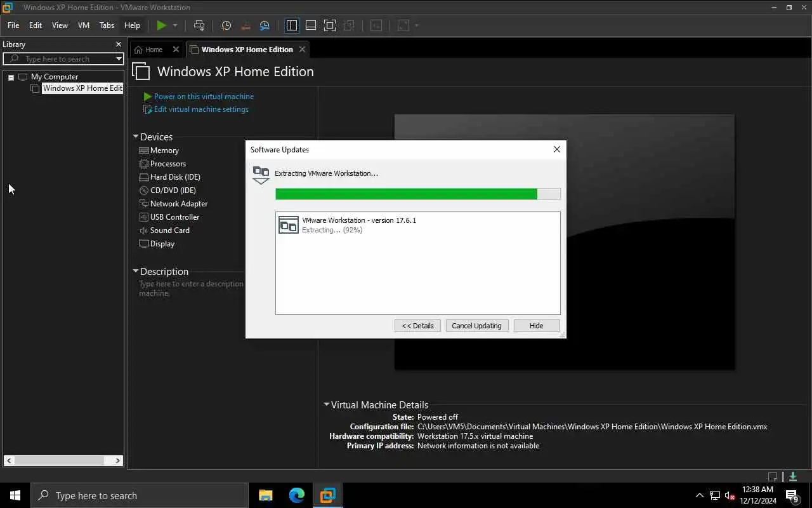Select Windows XP Home Edition in library tree
This screenshot has width=812, height=508.
click(x=82, y=88)
